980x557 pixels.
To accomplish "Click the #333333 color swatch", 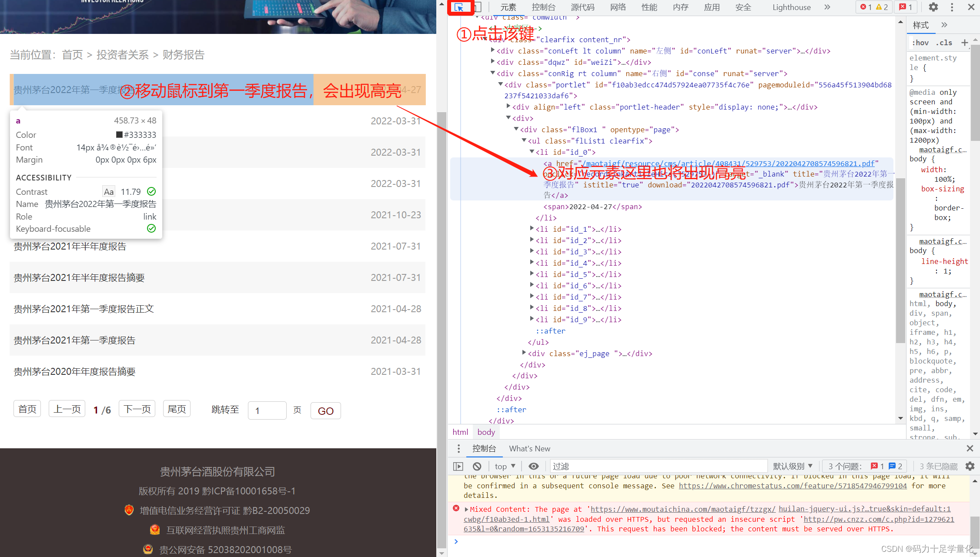I will pos(119,135).
